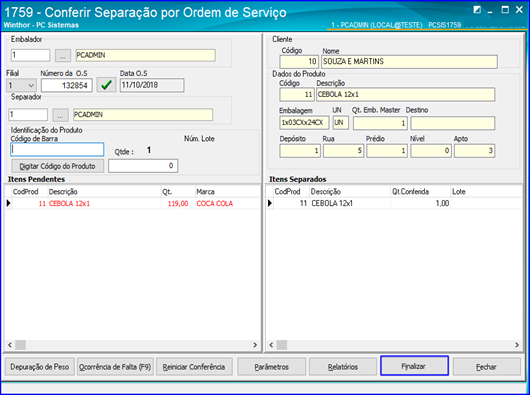This screenshot has height=395, width=530.
Task: Click Descrição header in Itens Pendentes
Action: click(104, 192)
